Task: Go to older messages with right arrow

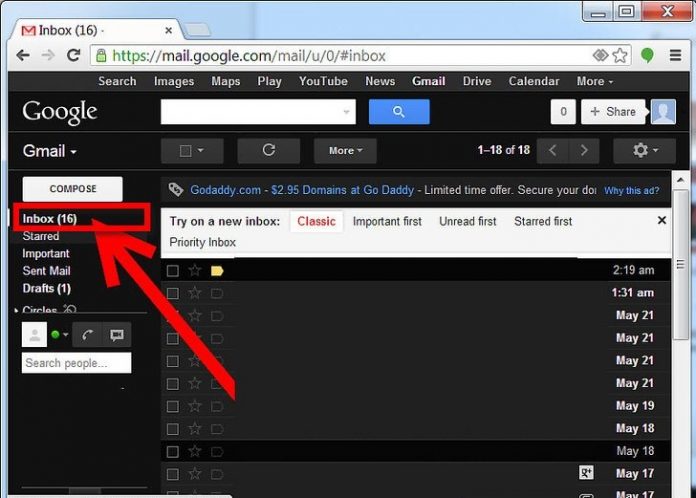Action: 583,151
